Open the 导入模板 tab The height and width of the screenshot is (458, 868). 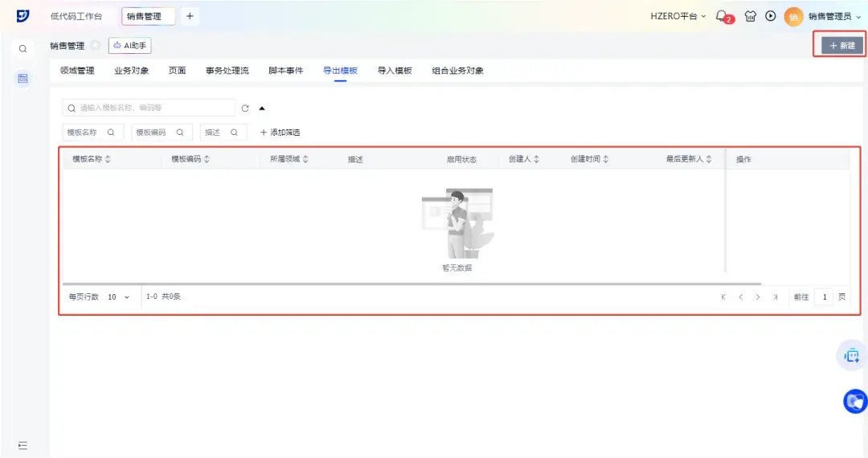(395, 70)
